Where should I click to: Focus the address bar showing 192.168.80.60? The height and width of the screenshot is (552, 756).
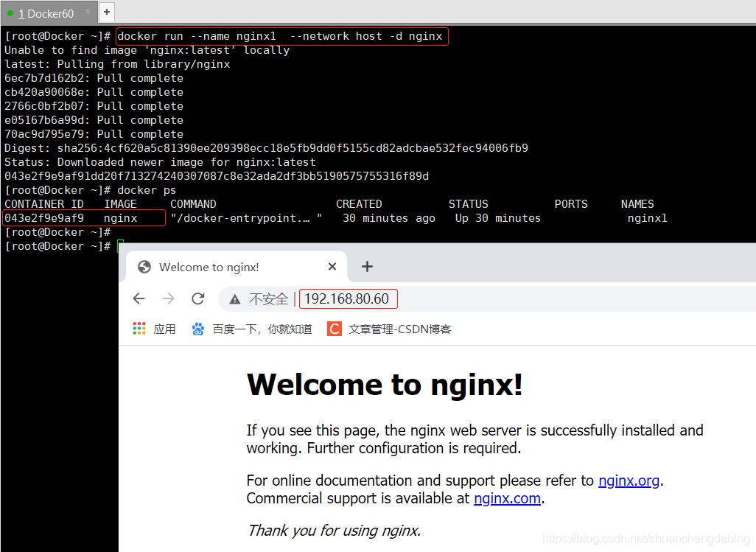(348, 299)
